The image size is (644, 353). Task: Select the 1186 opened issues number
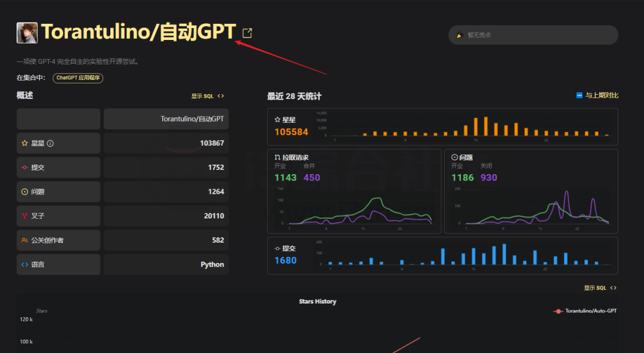(463, 178)
